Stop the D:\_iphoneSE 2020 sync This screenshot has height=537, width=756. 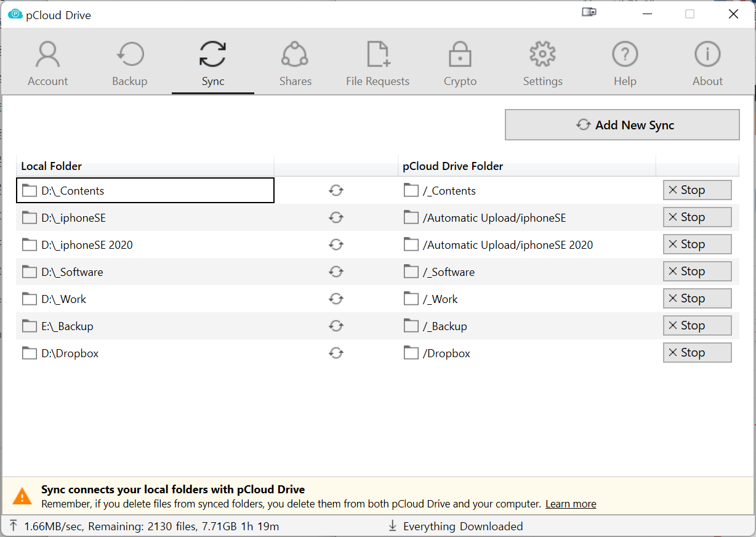click(x=697, y=244)
